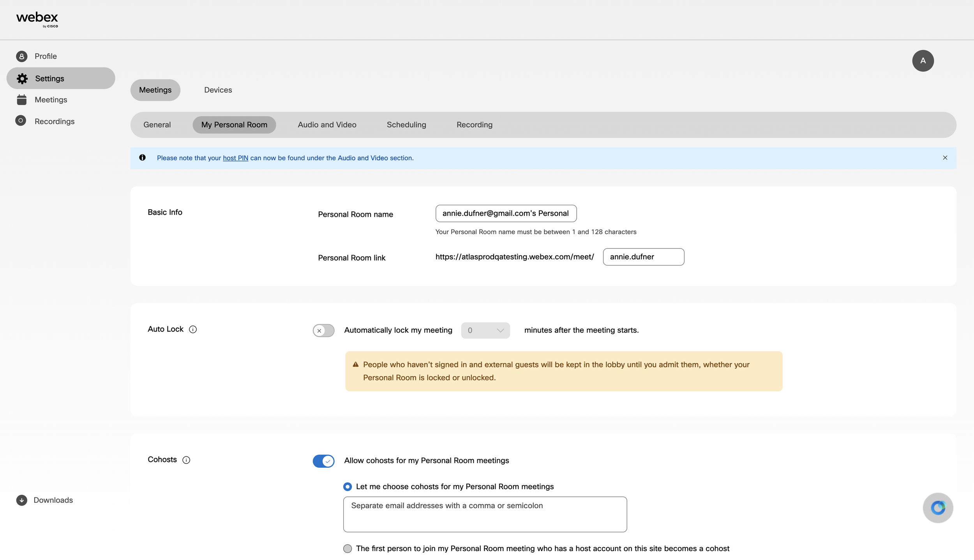974x560 pixels.
Task: Click the Personal Room name field
Action: (x=506, y=213)
